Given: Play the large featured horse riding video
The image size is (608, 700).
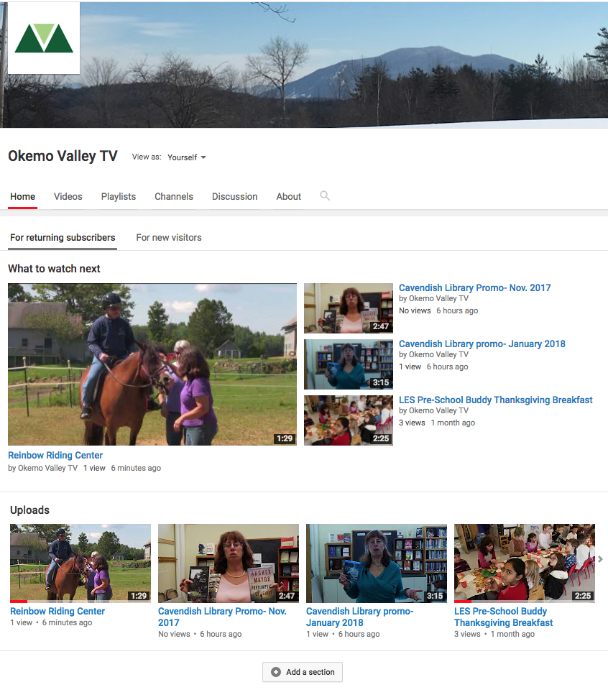Looking at the screenshot, I should pyautogui.click(x=152, y=364).
